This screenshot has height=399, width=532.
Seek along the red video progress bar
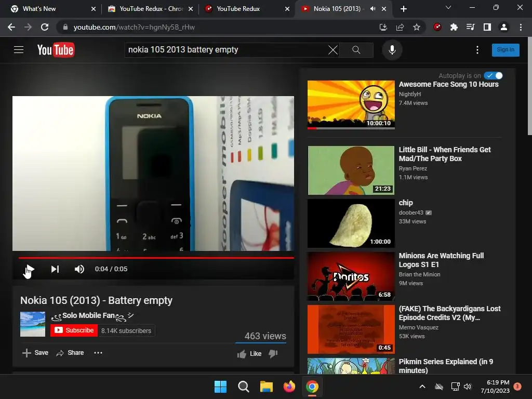coord(156,258)
